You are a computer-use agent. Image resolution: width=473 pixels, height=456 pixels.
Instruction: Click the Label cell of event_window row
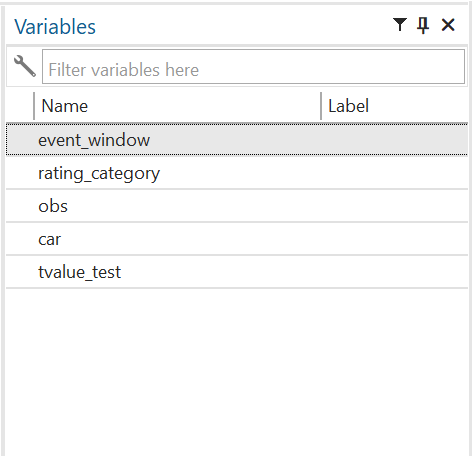pos(395,140)
